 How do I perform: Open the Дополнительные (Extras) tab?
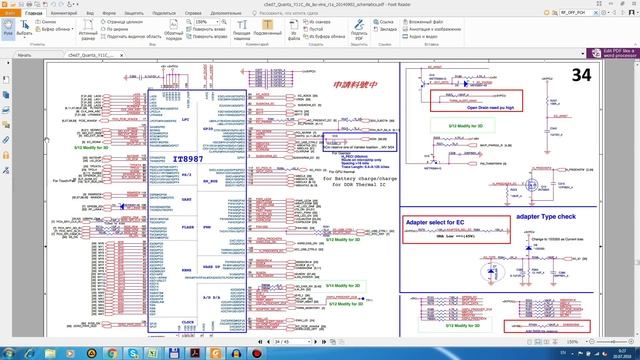coord(226,13)
